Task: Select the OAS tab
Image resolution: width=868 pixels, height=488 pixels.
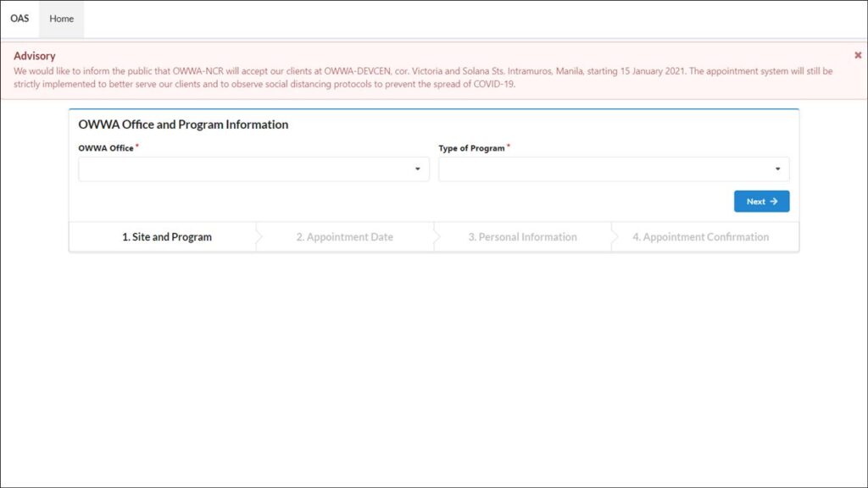Action: click(x=19, y=18)
